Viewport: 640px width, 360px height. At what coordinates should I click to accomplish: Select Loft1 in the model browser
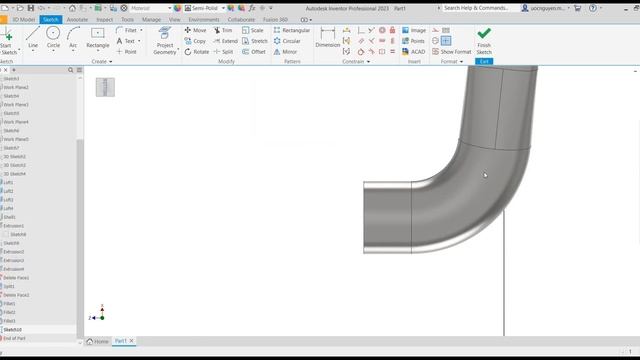[x=8, y=182]
